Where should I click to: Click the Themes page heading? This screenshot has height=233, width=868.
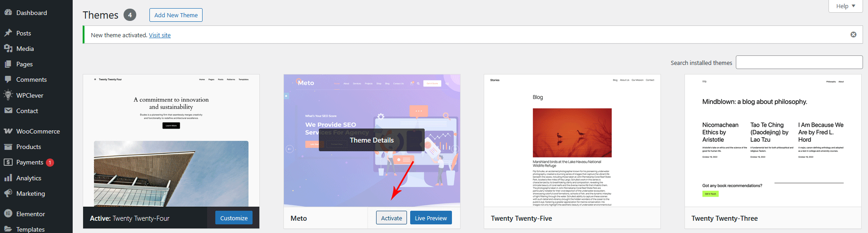[100, 15]
